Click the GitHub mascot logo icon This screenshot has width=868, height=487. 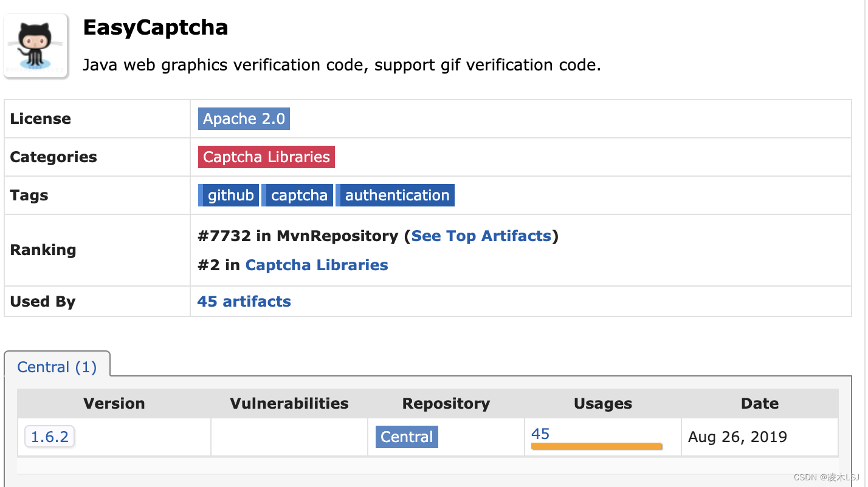[35, 46]
